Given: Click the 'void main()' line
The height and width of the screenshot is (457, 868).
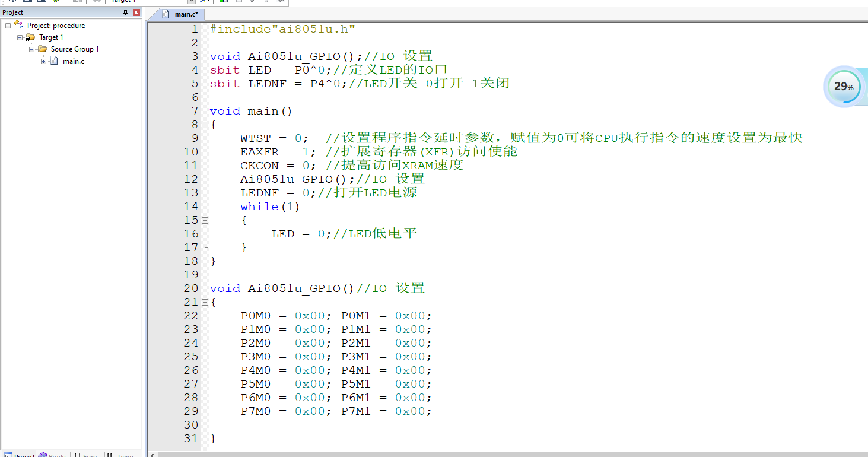Looking at the screenshot, I should tap(251, 111).
